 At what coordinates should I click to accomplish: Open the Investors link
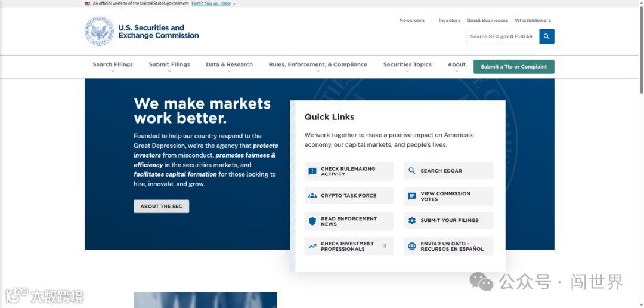[x=450, y=20]
